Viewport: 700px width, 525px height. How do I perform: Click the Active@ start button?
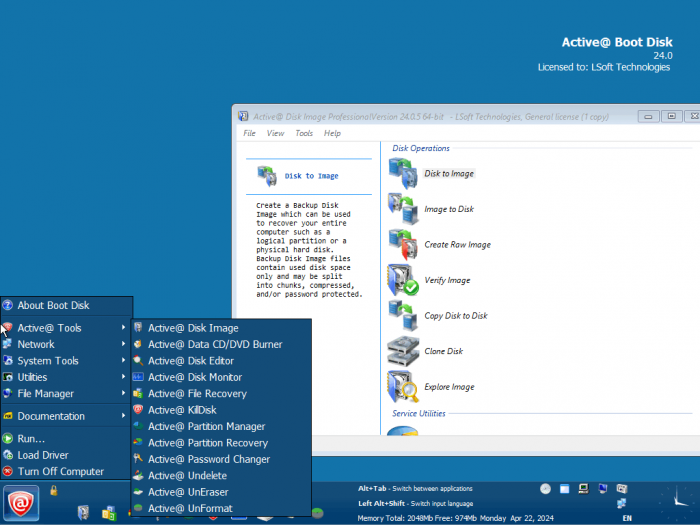pyautogui.click(x=20, y=503)
